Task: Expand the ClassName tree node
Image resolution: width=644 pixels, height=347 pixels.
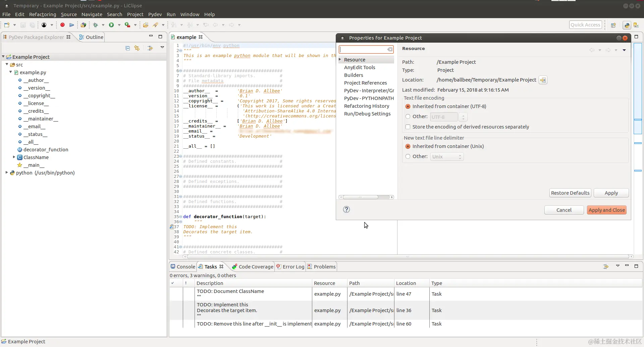Action: click(x=14, y=157)
